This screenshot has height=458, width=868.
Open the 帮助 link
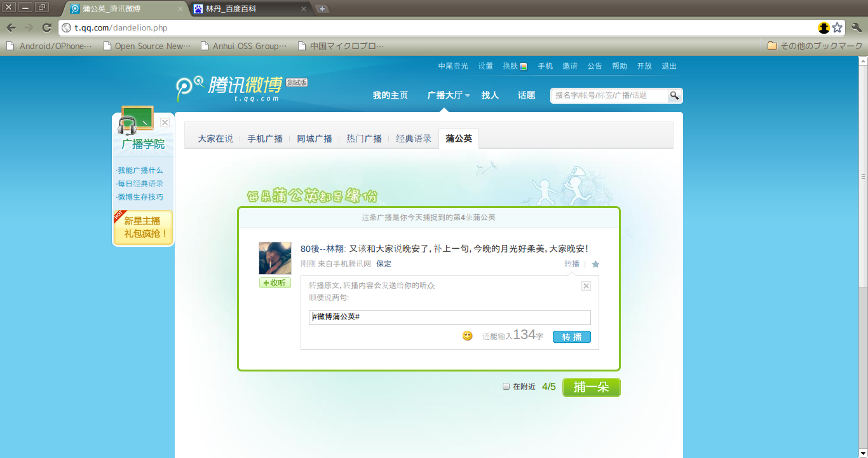point(620,66)
